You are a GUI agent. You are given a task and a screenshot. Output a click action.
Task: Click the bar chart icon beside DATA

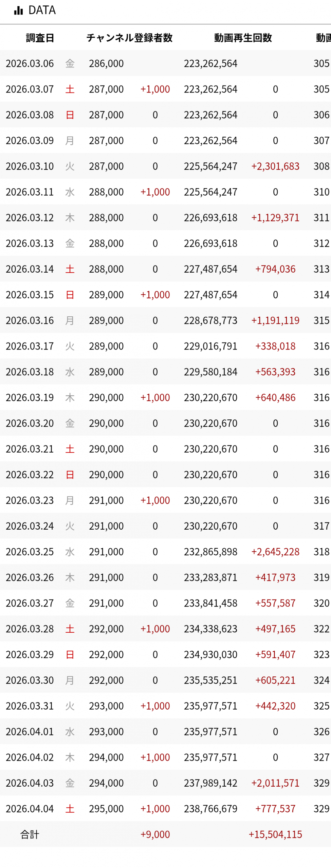(18, 11)
